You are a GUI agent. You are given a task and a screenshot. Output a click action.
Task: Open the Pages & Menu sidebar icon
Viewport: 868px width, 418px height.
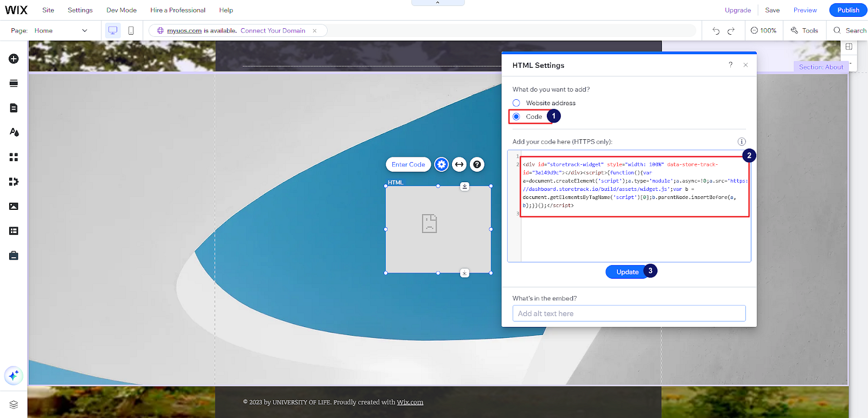(14, 108)
